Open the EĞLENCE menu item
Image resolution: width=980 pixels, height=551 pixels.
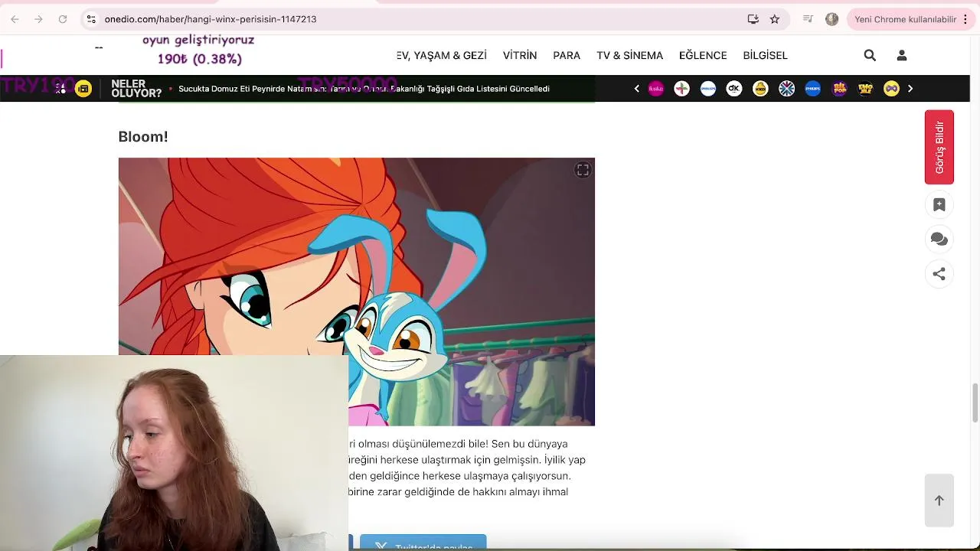pyautogui.click(x=703, y=55)
